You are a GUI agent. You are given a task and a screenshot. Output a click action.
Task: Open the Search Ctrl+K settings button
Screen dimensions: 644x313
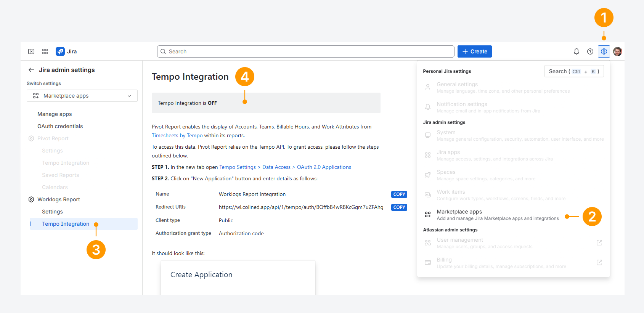(574, 71)
